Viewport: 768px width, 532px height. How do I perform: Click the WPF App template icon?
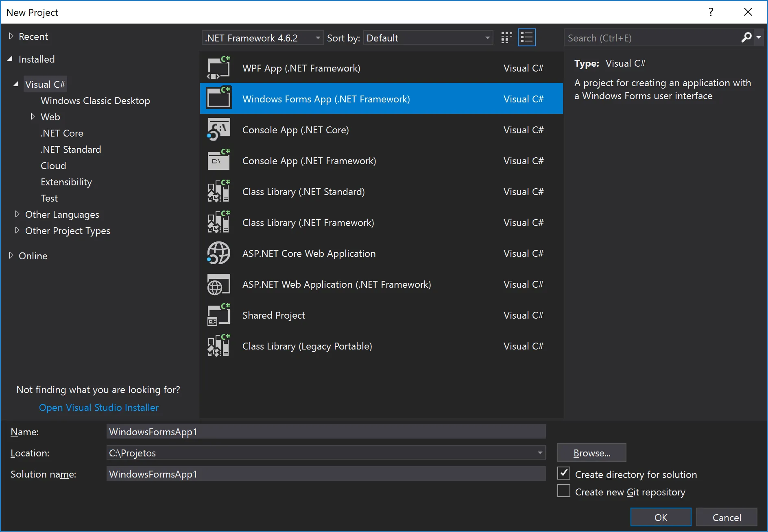point(219,68)
